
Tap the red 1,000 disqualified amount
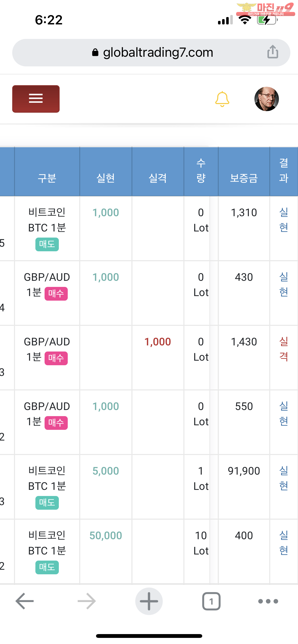158,342
